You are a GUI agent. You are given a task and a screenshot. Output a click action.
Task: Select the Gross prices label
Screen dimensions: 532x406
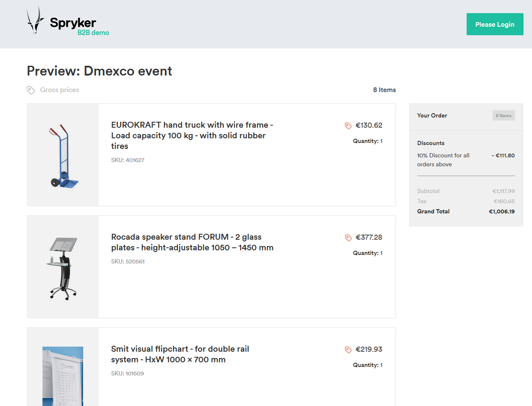59,90
